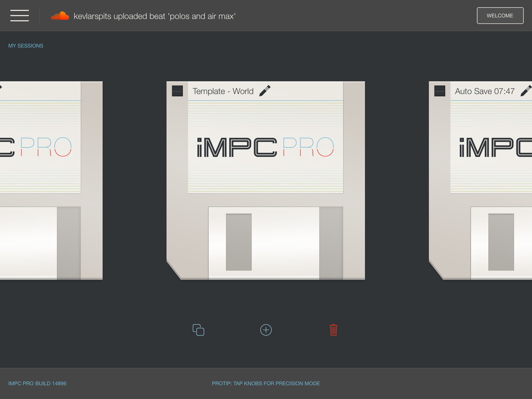Select the partially visible left floppy disk

51,181
